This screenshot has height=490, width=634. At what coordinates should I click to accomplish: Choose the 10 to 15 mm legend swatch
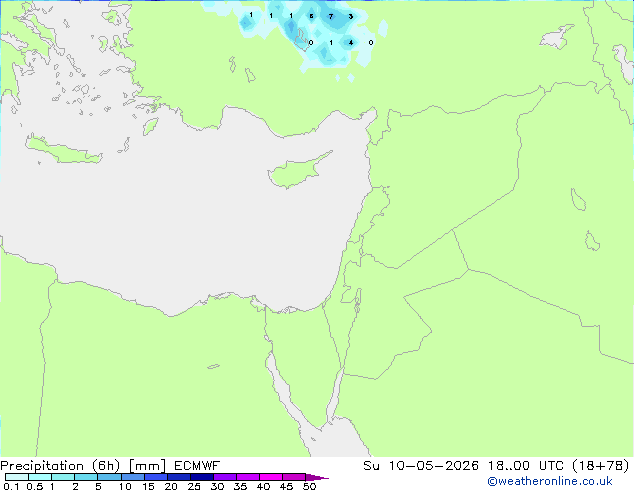coord(132,477)
